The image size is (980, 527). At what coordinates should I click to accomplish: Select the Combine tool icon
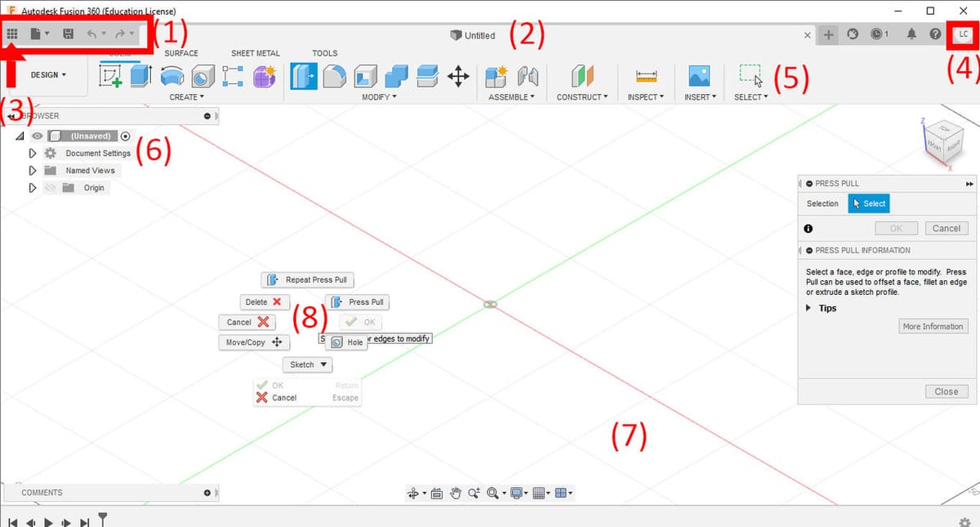[396, 77]
